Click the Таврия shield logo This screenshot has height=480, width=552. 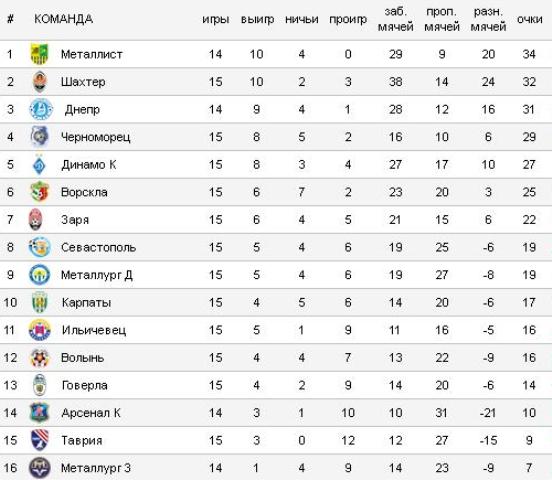[x=39, y=440]
